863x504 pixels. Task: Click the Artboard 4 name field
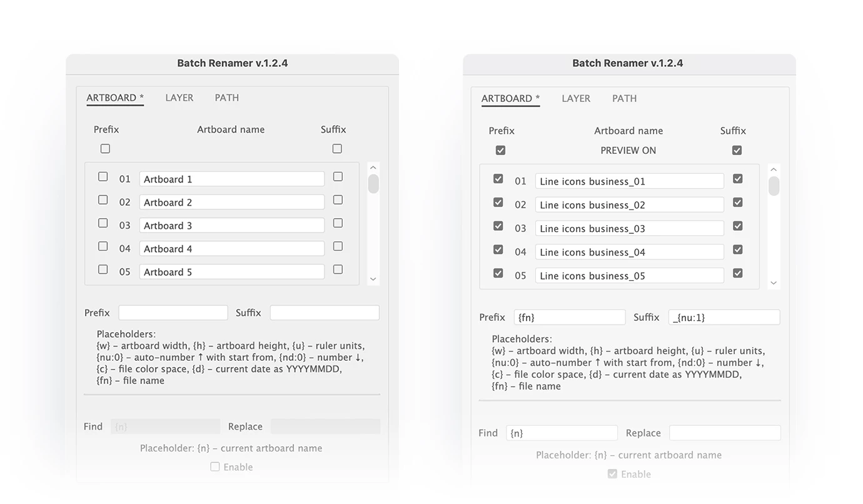(232, 248)
